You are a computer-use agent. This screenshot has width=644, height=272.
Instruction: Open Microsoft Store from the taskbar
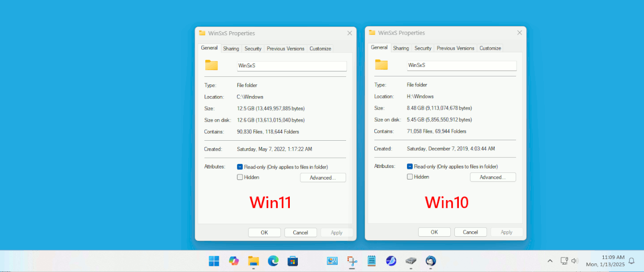click(292, 260)
